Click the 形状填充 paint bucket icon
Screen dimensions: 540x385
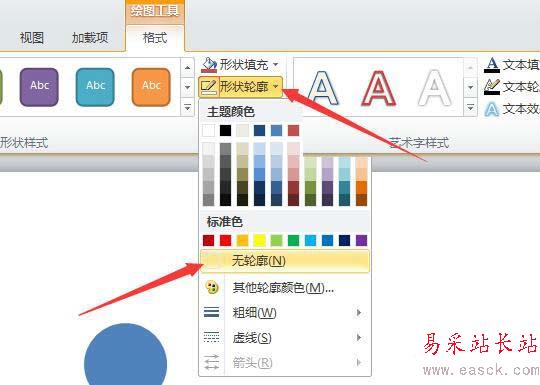(209, 65)
